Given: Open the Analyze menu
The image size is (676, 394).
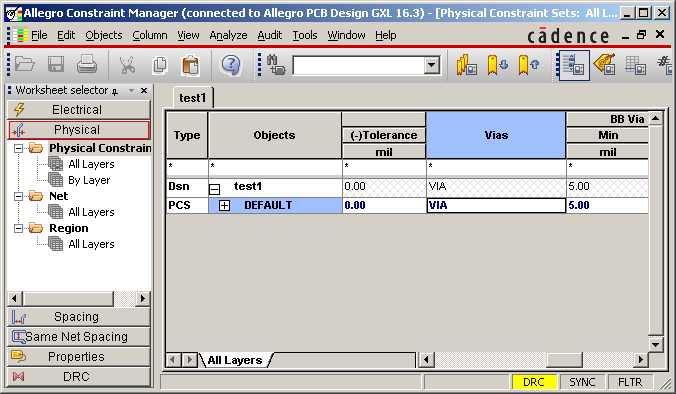Looking at the screenshot, I should tap(228, 35).
